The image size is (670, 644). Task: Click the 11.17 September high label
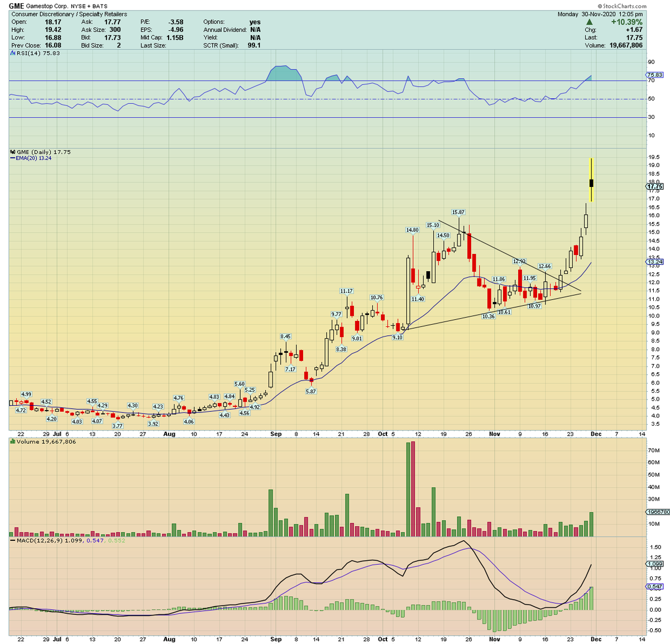point(346,291)
